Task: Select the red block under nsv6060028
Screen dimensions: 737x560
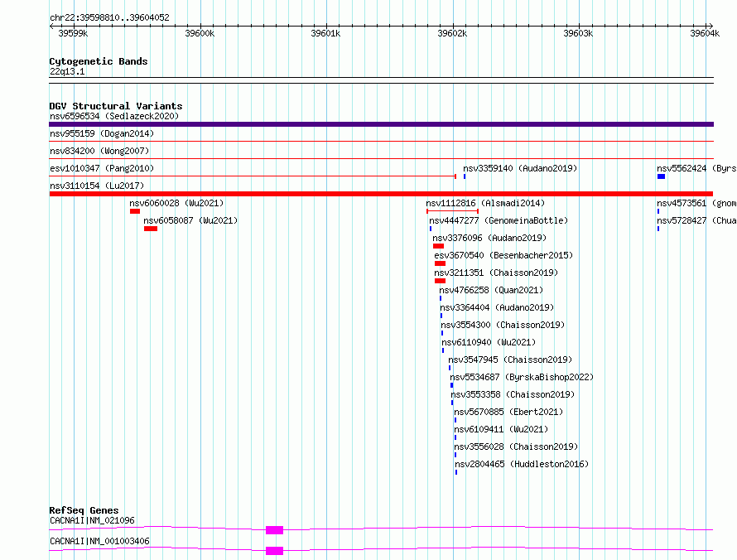Action: click(x=135, y=211)
